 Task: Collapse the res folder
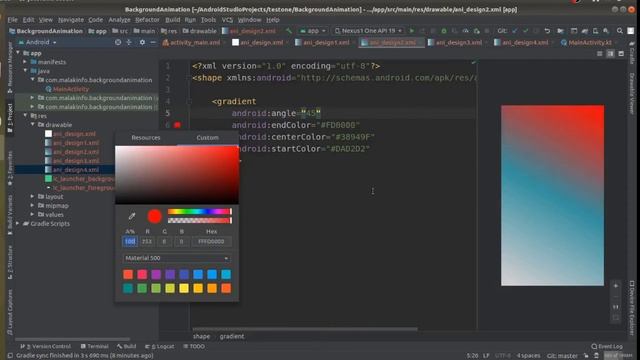pyautogui.click(x=25, y=116)
